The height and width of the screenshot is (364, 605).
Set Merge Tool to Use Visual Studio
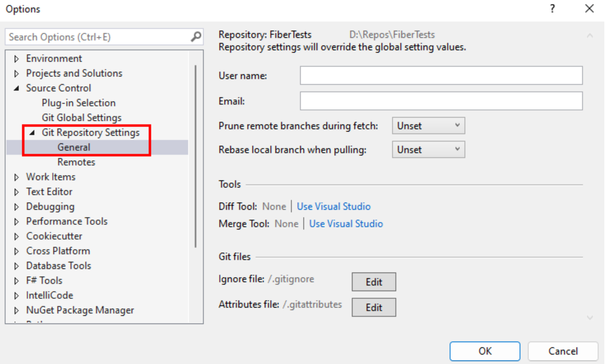point(346,223)
